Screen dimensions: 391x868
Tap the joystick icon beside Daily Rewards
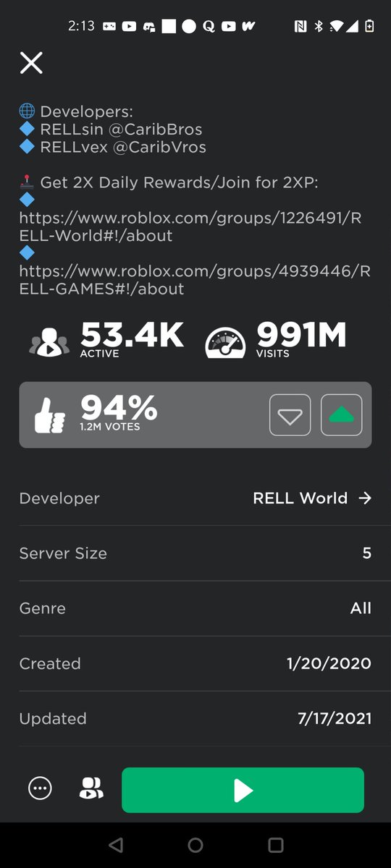[x=27, y=182]
